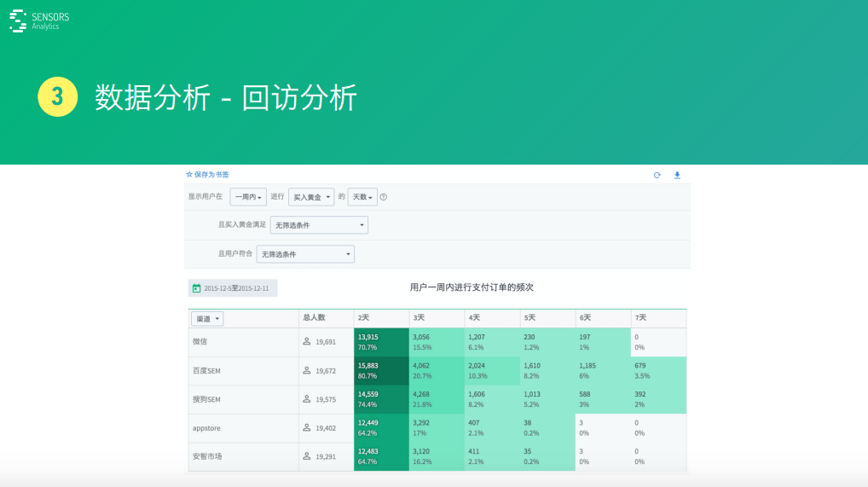Click the refresh icon above the filters
868x487 pixels.
[x=657, y=175]
